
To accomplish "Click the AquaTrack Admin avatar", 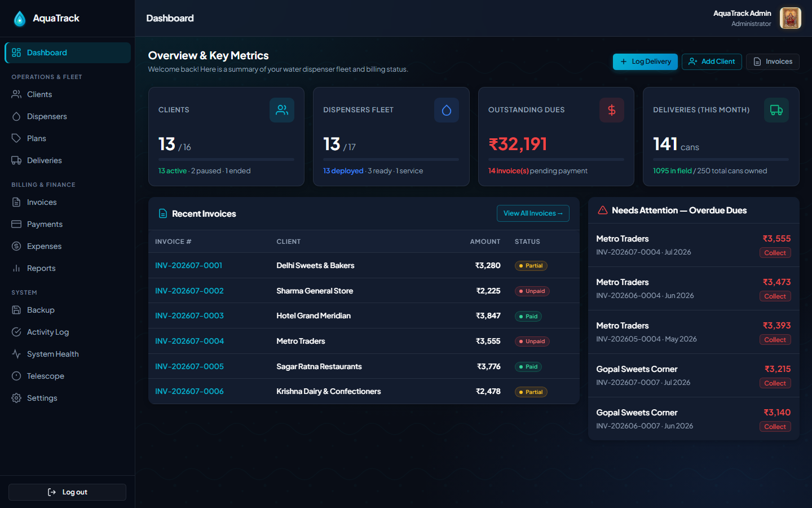I will pos(790,18).
